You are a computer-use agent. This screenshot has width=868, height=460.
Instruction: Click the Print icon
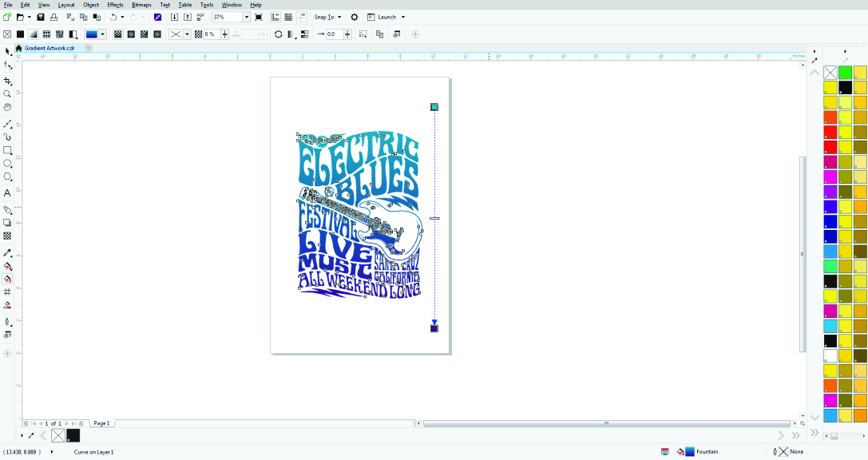point(54,17)
